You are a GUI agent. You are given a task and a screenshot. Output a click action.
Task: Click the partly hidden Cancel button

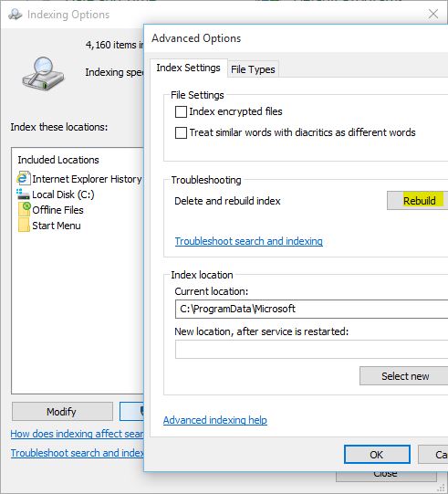click(x=433, y=455)
